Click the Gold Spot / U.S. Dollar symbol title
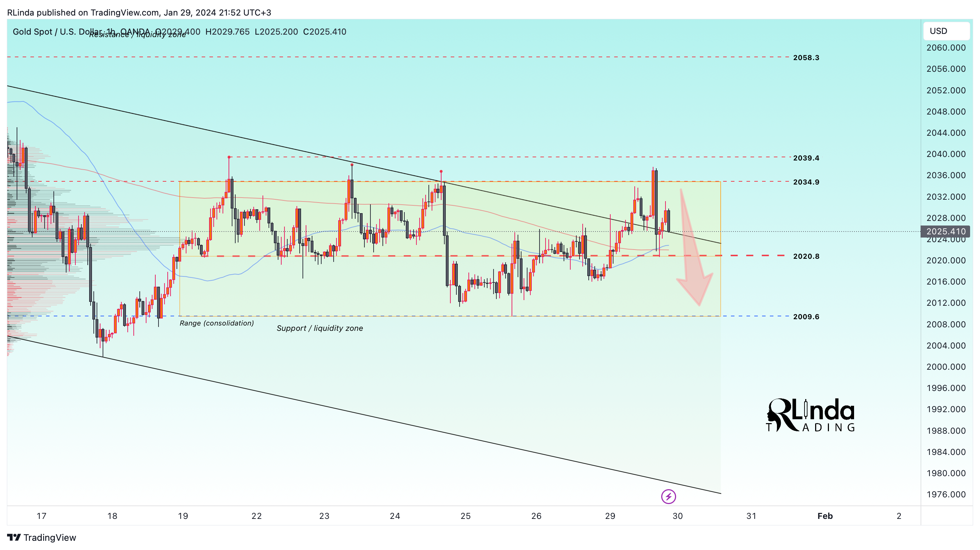The height and width of the screenshot is (550, 980). click(x=57, y=31)
